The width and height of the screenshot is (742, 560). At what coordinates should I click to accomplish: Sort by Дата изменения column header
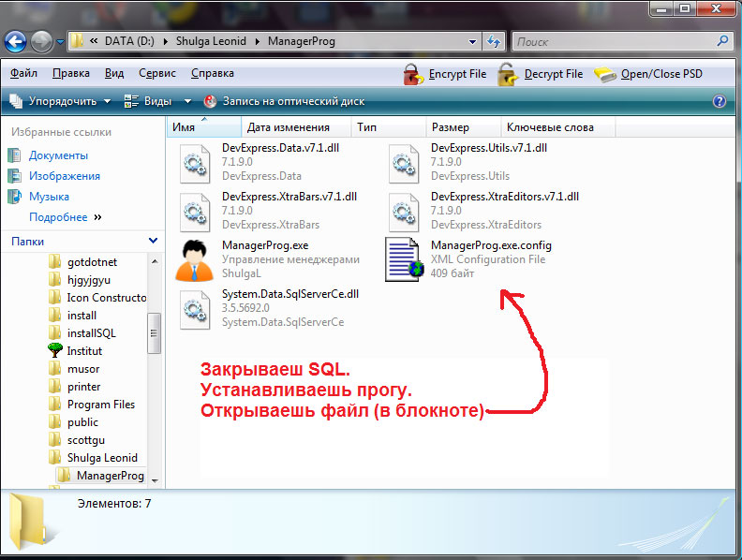pos(296,127)
